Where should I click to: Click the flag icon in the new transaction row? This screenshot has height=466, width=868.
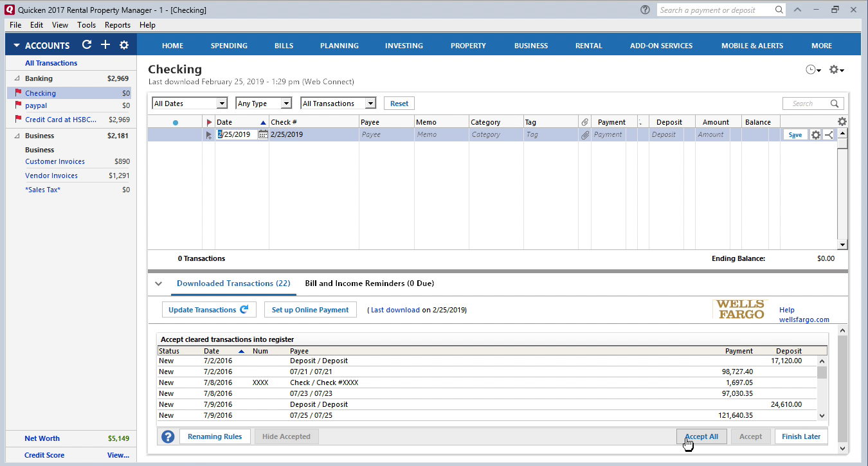(208, 135)
